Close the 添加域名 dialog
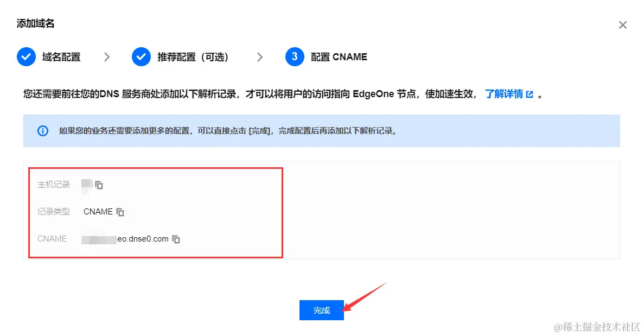The height and width of the screenshot is (336, 644). coord(623,25)
